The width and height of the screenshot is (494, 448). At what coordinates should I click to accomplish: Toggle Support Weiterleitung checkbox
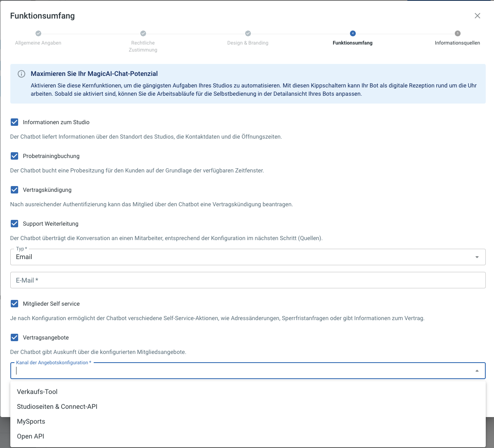coord(14,224)
